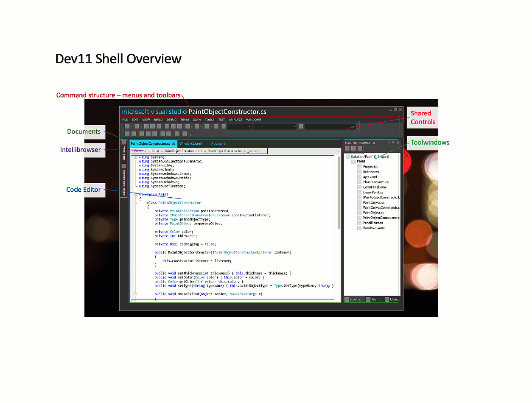This screenshot has width=532, height=403.
Task: Open the narrowest toolbar combo box
Action: [x=240, y=126]
